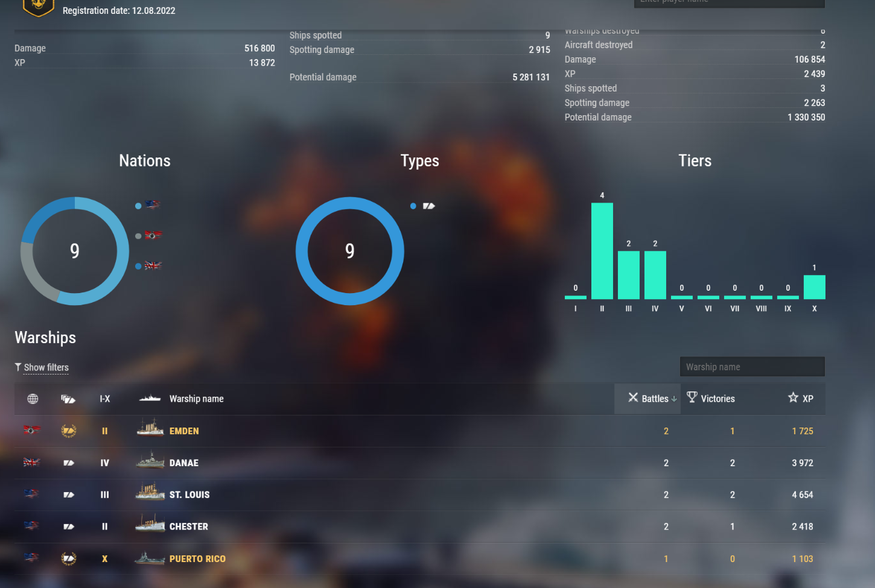The image size is (875, 588).
Task: Click the cruiser type icon in Danae row
Action: [x=69, y=463]
